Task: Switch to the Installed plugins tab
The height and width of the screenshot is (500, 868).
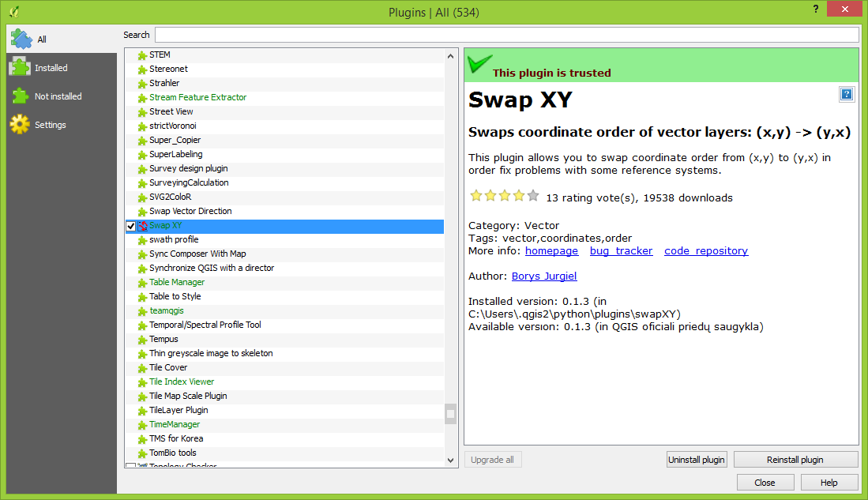Action: (51, 68)
